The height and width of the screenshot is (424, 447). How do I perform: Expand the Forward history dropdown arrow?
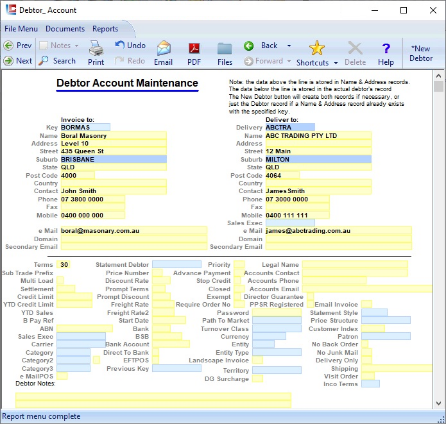[x=289, y=61]
